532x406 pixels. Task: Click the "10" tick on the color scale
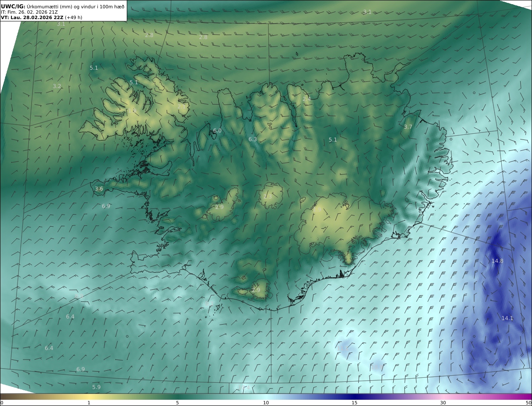[x=266, y=403]
